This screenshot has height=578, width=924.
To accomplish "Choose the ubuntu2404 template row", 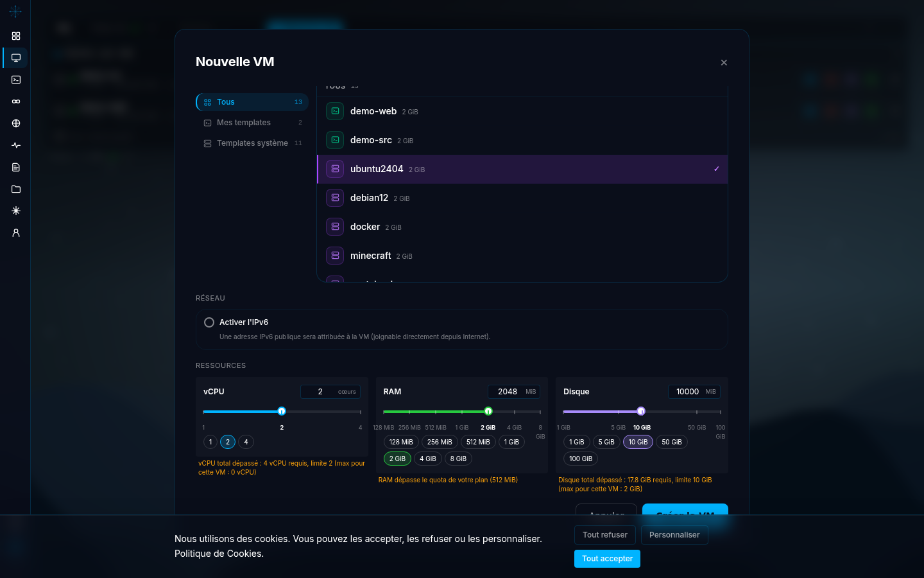I will pyautogui.click(x=522, y=169).
